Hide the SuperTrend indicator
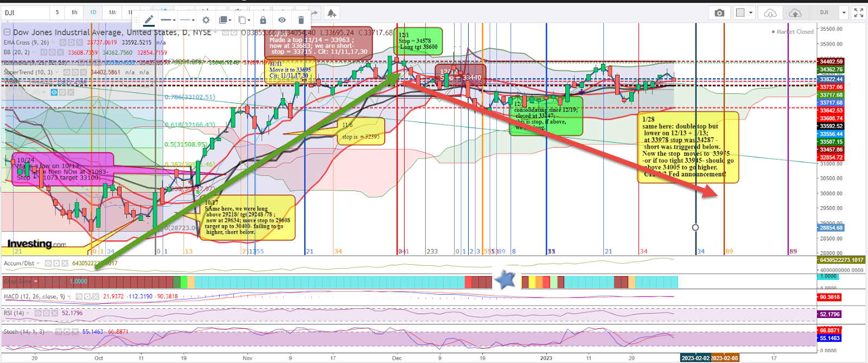The width and height of the screenshot is (868, 363). [67, 72]
